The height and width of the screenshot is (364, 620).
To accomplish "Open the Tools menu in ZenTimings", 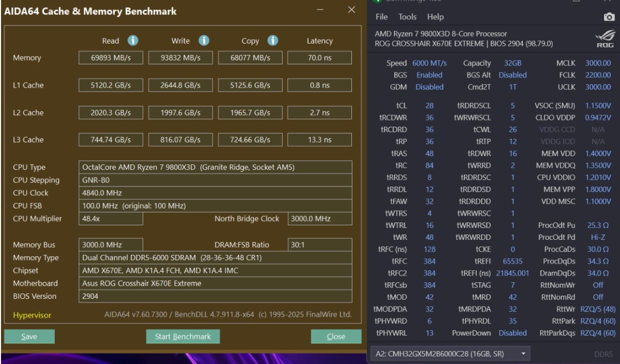I will [408, 18].
